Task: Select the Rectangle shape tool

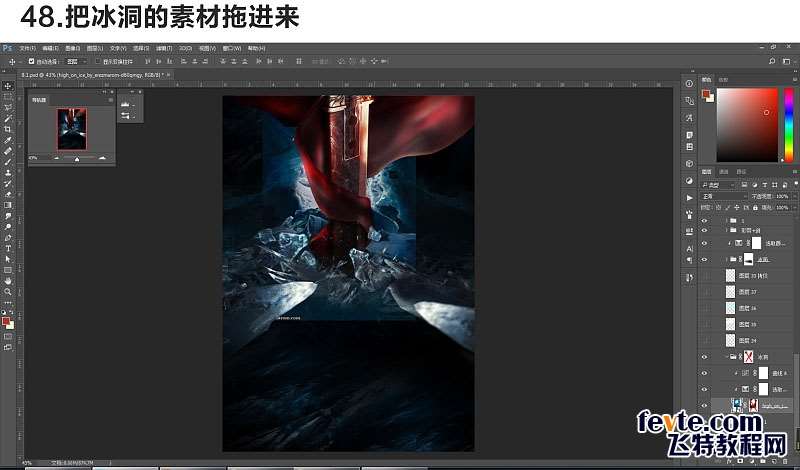Action: coord(8,270)
